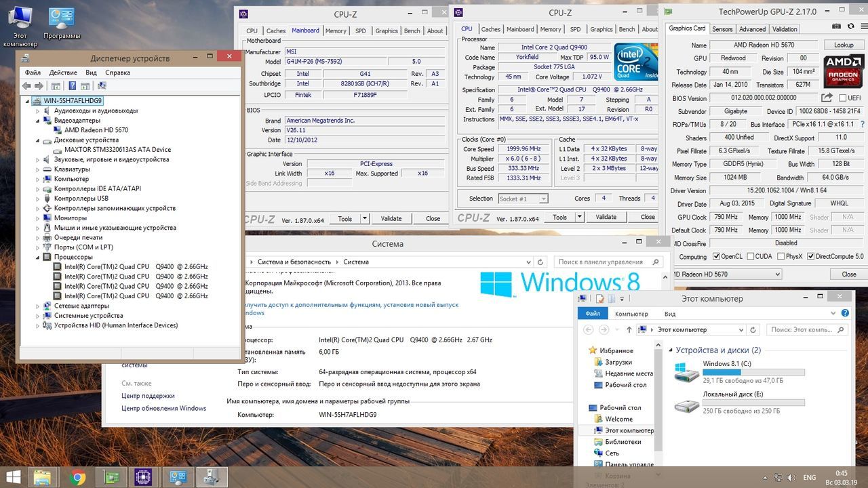Collapse Устройства и диски group header
This screenshot has width=868, height=488.
pos(671,350)
